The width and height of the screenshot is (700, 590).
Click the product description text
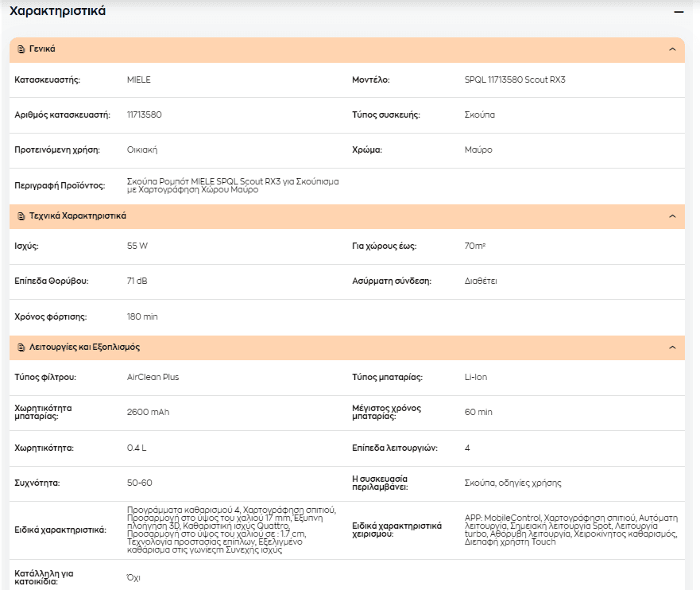click(233, 185)
